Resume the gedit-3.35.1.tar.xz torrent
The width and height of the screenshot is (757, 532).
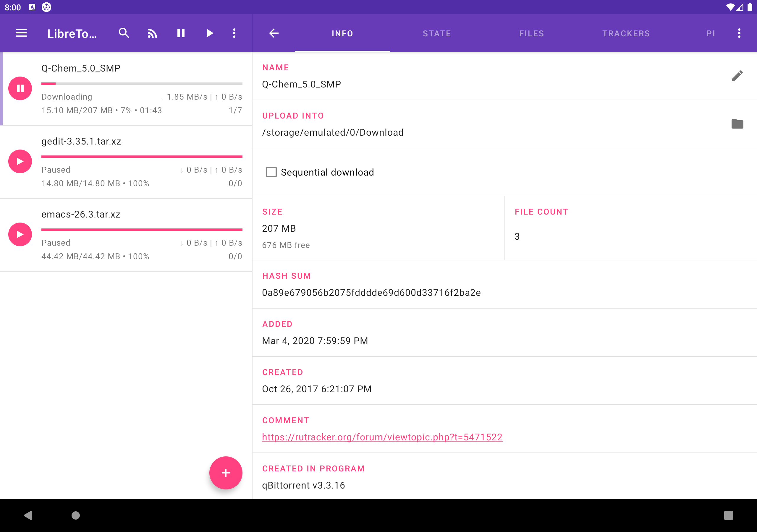pos(20,161)
